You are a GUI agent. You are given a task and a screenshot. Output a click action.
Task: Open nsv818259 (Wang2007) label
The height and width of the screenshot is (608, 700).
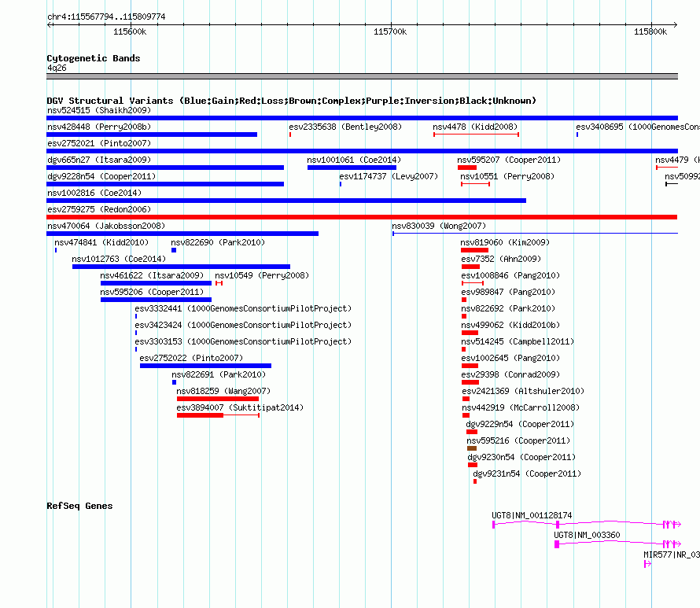pyautogui.click(x=223, y=391)
